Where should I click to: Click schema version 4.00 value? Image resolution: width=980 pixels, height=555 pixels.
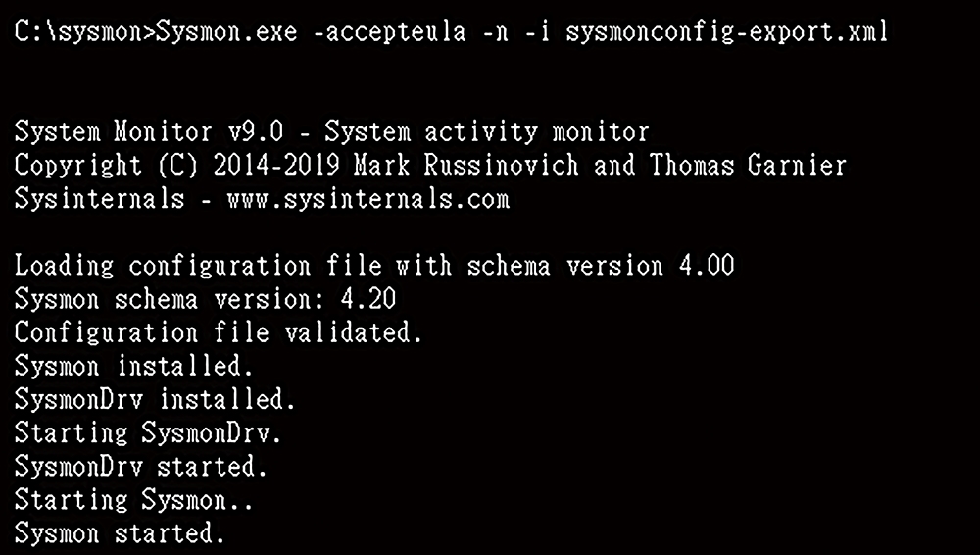coord(707,266)
